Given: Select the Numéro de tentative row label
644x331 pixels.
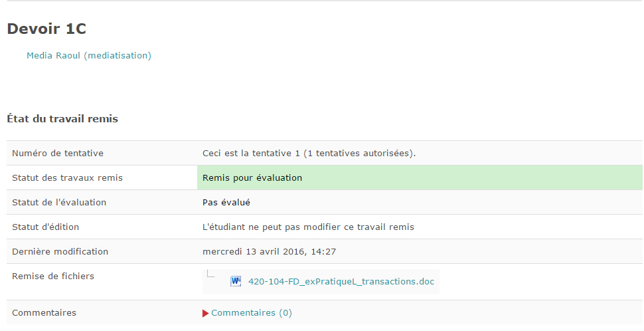Looking at the screenshot, I should [58, 154].
